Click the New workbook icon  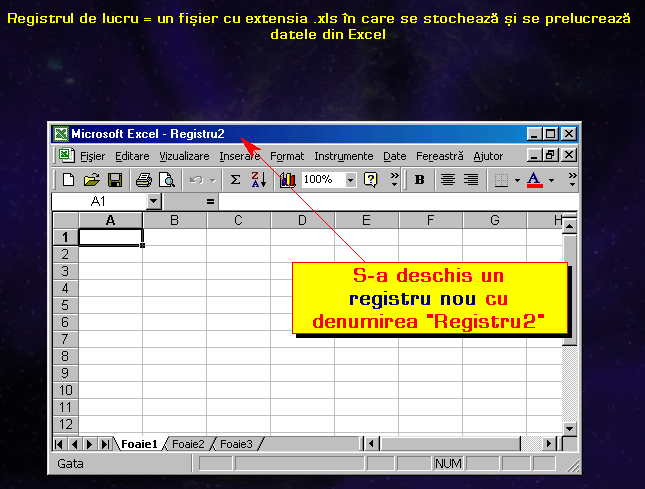[68, 180]
